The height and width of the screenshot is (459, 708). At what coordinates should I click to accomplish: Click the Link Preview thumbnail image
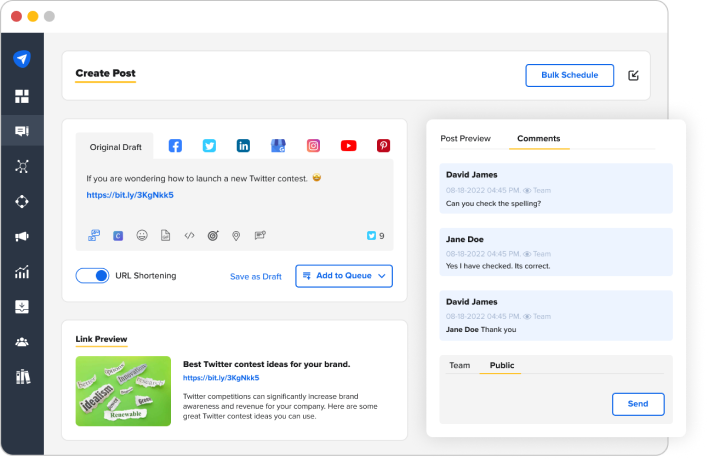[x=123, y=391]
